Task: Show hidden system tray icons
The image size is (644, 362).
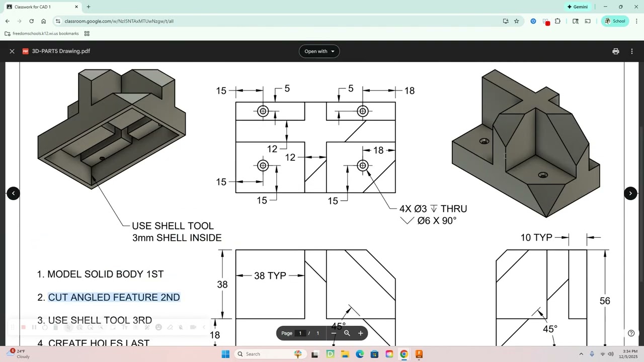Action: point(581,354)
